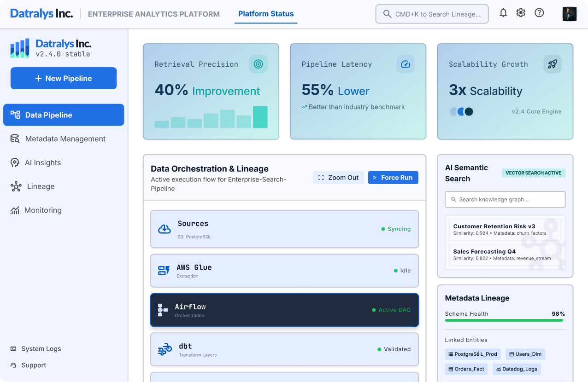Select the dbt pipeline card
Screen dimensions: 588x382
(x=284, y=349)
